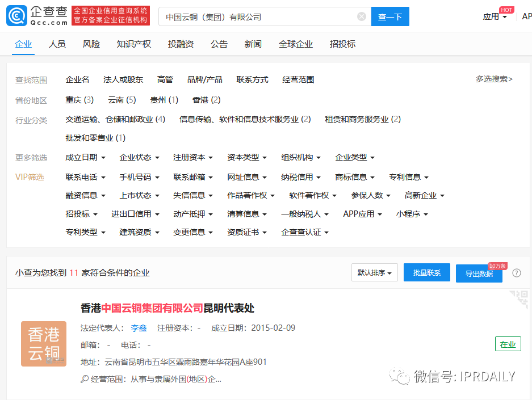Clear the search box with the X icon

(362, 16)
